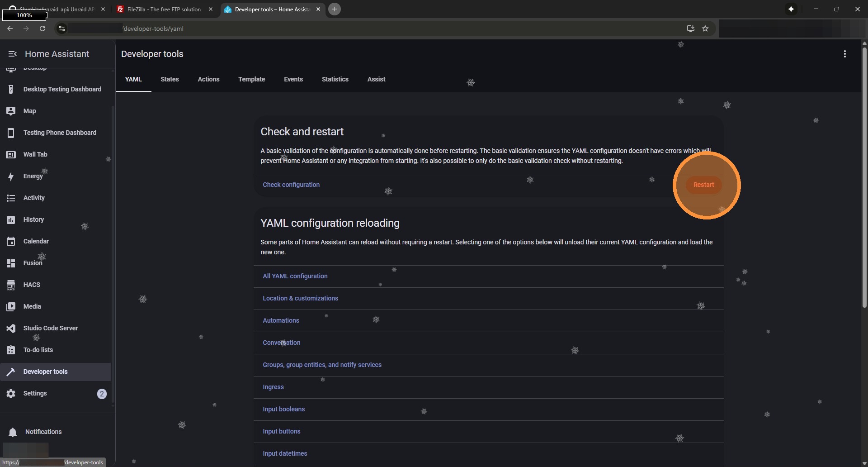Bookmark this page with star icon
868x467 pixels.
(x=705, y=29)
